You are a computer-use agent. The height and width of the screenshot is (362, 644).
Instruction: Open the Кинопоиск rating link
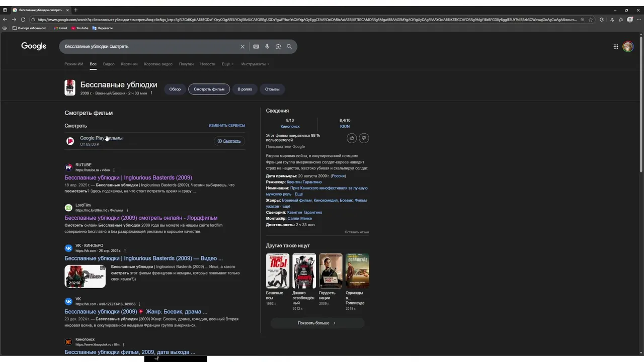(290, 126)
